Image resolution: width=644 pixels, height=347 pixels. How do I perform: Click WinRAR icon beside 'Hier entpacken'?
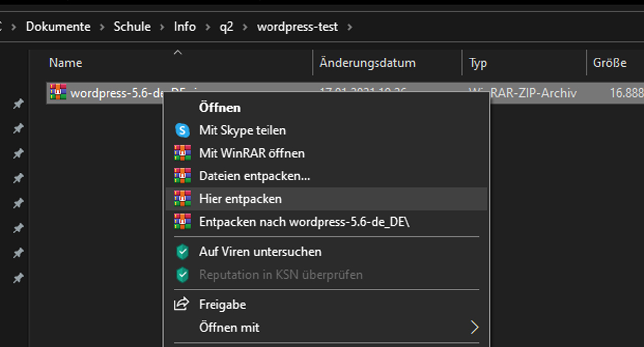click(182, 199)
